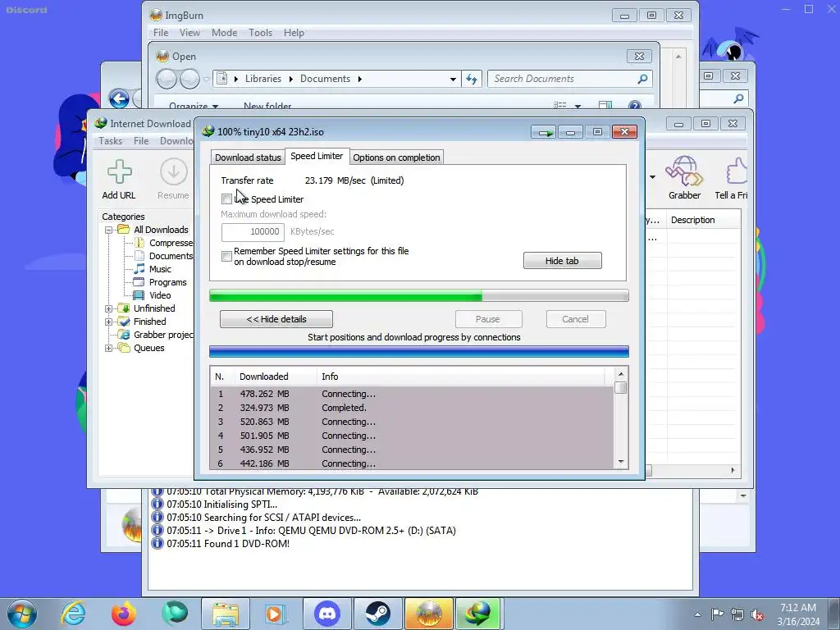The height and width of the screenshot is (630, 840).
Task: Expand the Queues category
Action: click(x=109, y=348)
